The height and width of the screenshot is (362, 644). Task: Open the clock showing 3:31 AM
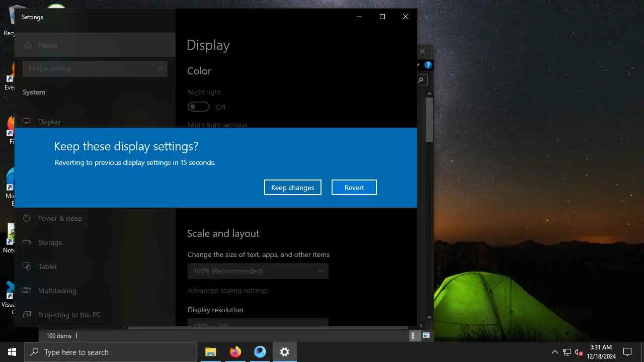pos(601,352)
